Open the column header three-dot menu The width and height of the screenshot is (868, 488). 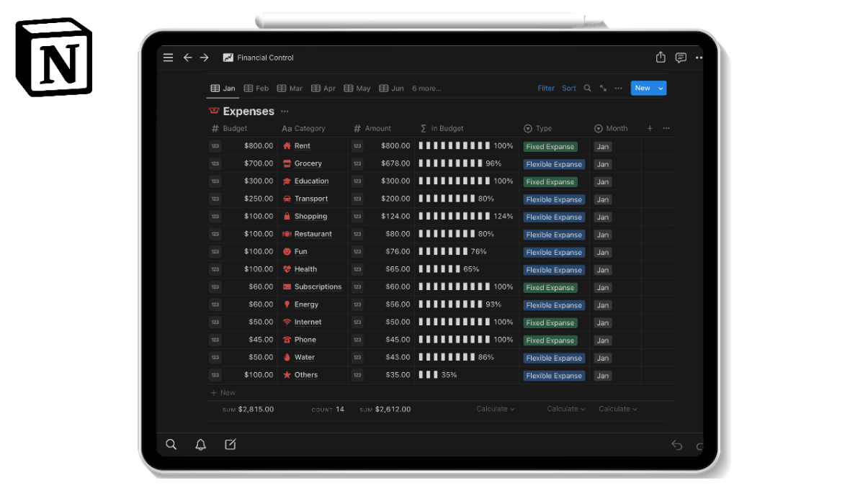point(666,128)
